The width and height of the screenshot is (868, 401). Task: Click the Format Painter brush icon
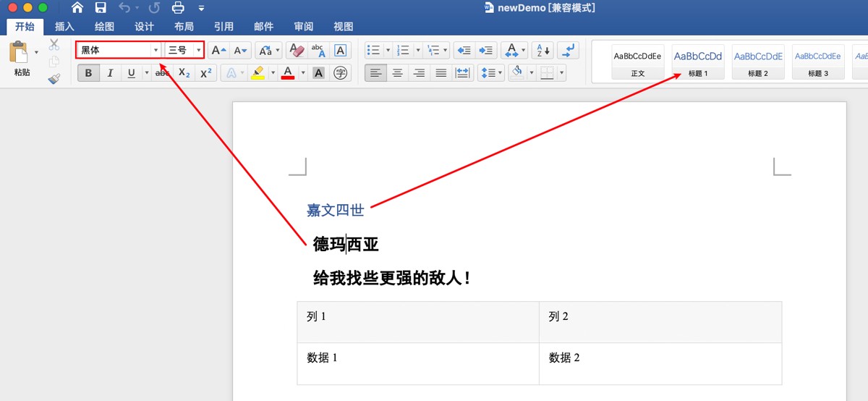pyautogui.click(x=54, y=78)
